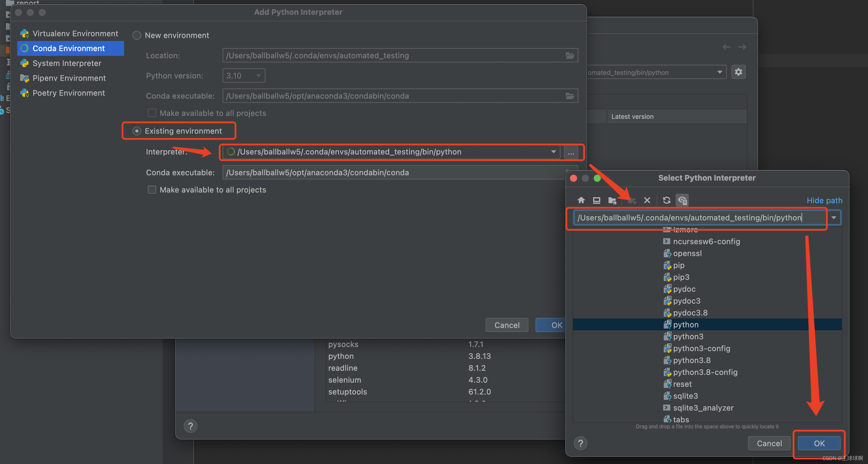The width and height of the screenshot is (868, 464).
Task: Select the New environment radio button
Action: click(x=137, y=35)
